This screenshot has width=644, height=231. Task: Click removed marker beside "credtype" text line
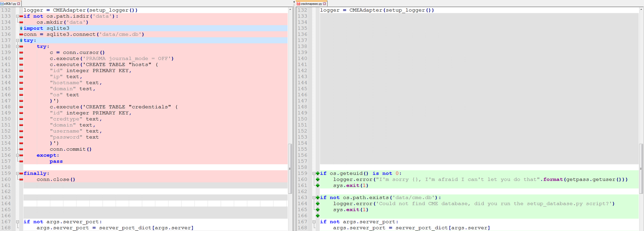[21, 119]
